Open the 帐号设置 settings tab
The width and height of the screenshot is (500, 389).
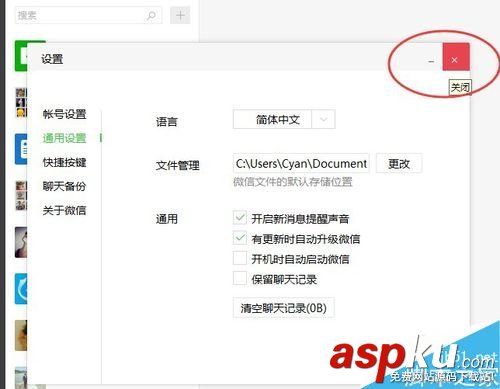point(64,114)
